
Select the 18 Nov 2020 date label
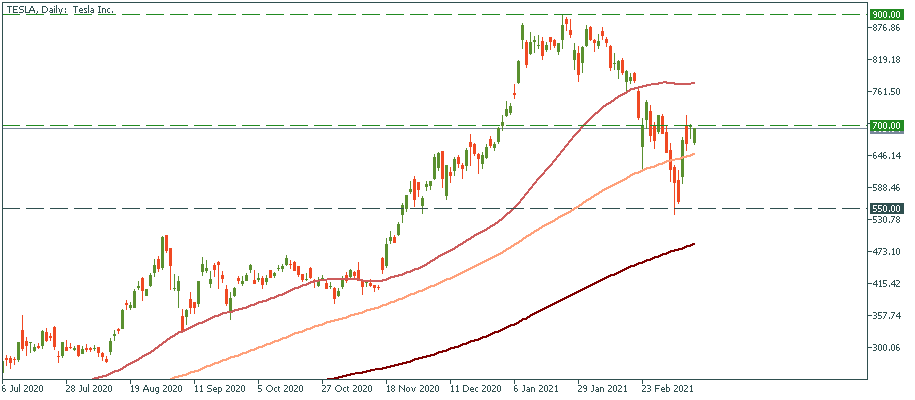[x=412, y=388]
